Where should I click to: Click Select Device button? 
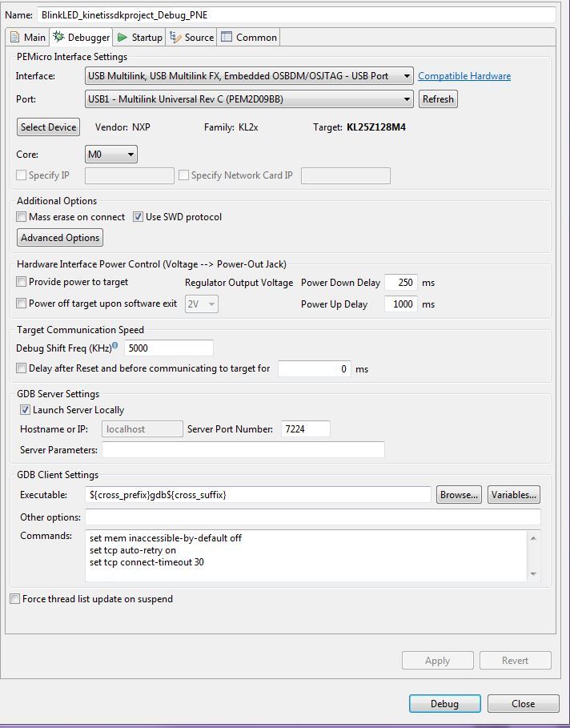coord(48,127)
